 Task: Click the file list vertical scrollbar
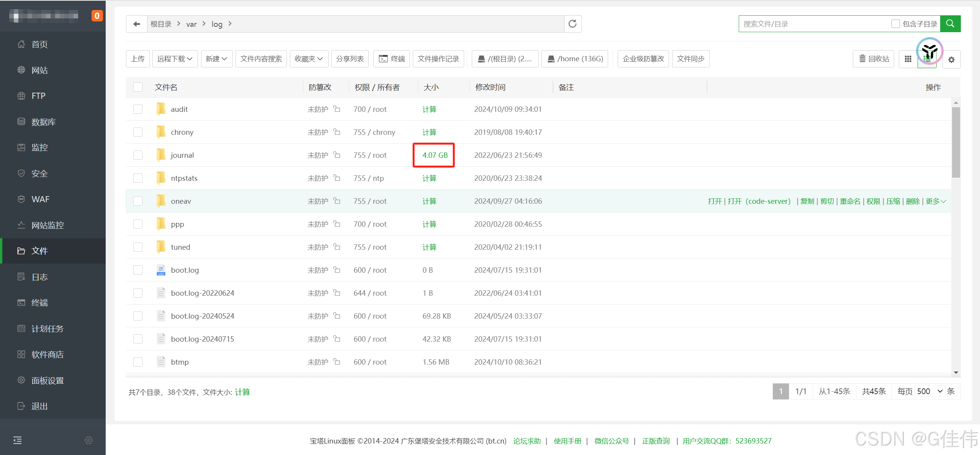tap(956, 142)
